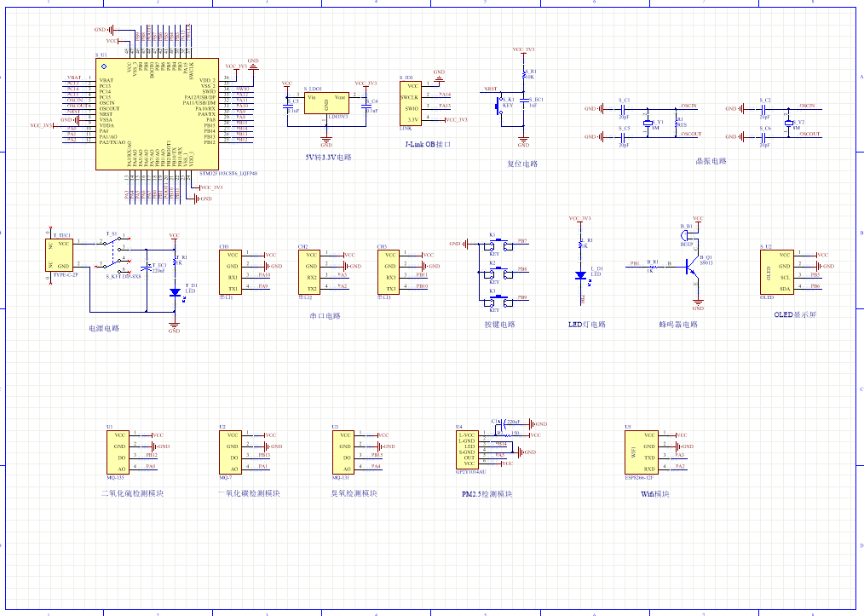Click the T_D1 LED in power circuit
This screenshot has height=616, width=864.
coord(175,292)
